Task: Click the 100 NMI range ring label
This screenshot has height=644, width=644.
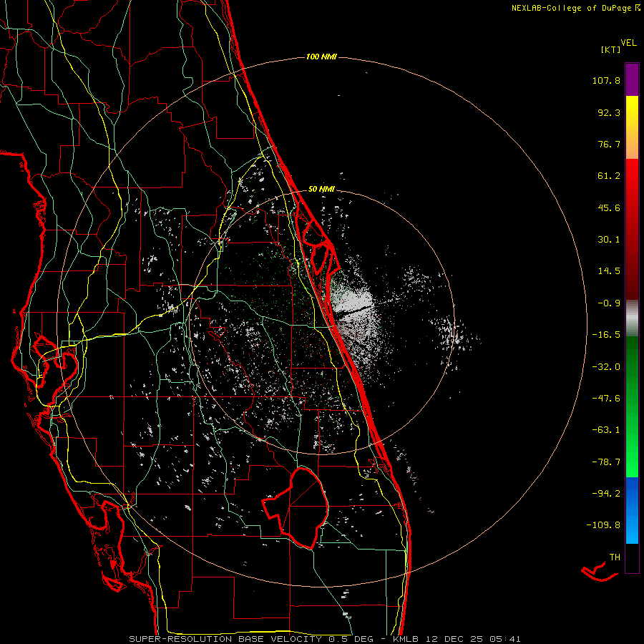Action: (321, 57)
